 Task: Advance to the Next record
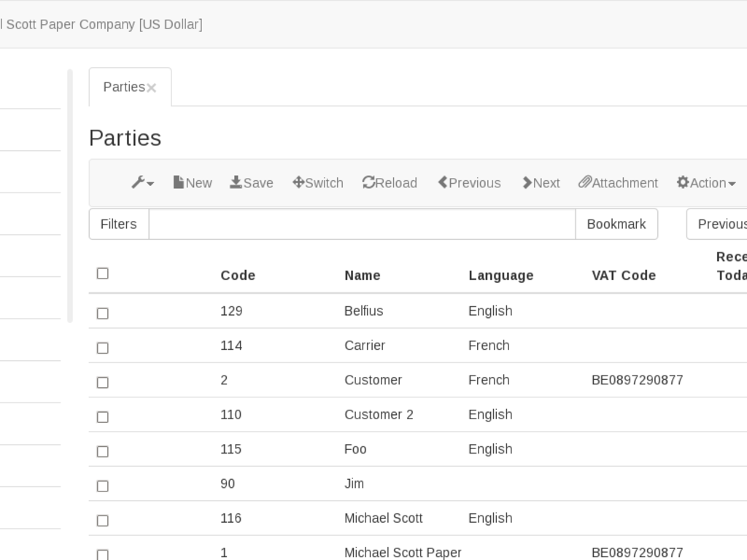point(541,183)
